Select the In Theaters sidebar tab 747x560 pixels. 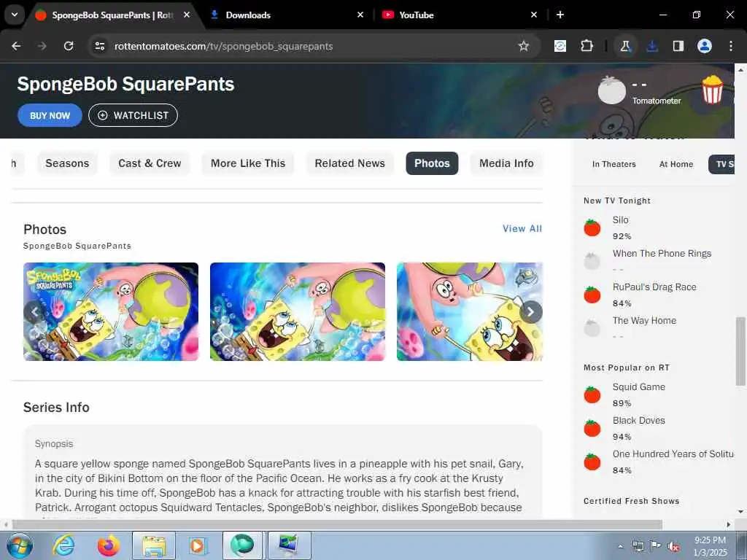click(x=614, y=164)
